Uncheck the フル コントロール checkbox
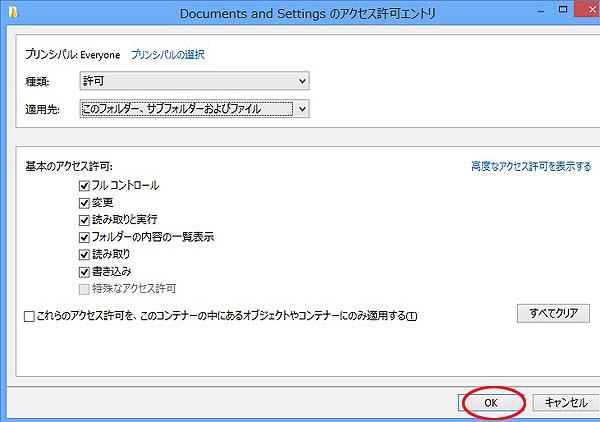 84,185
